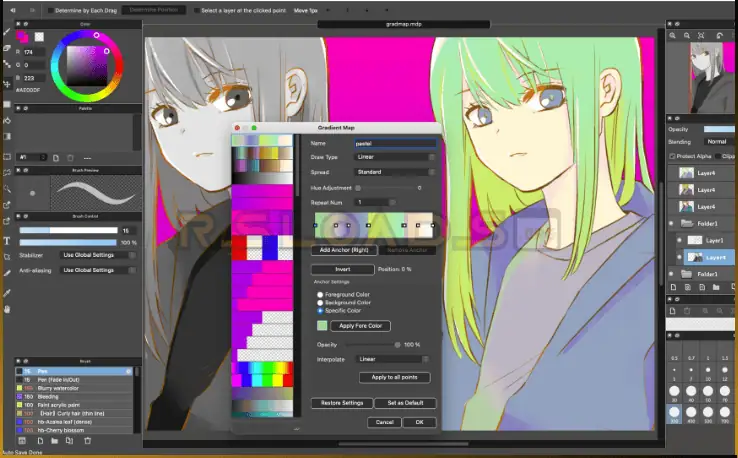Click Apply Fore Color button
738x458 pixels.
pyautogui.click(x=360, y=326)
